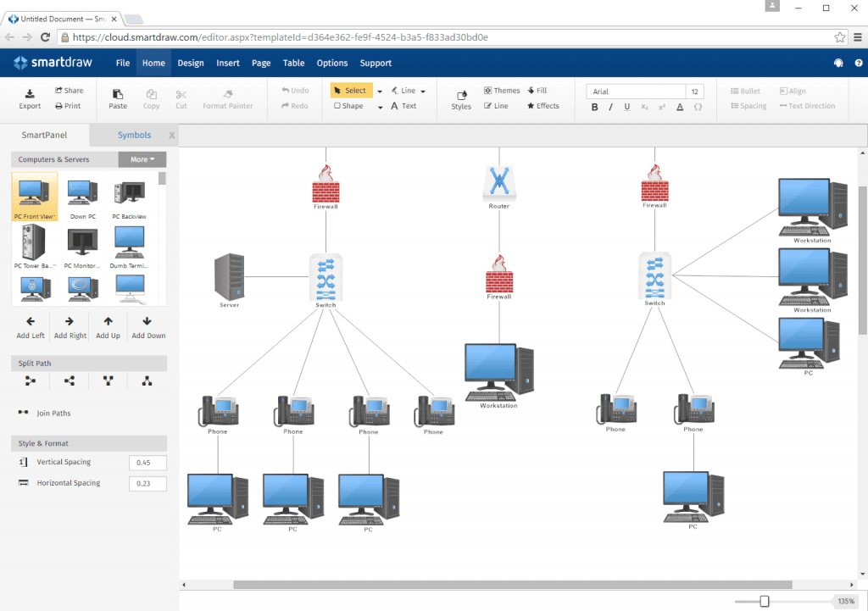Click the Export icon in the toolbar
This screenshot has height=611, width=868.
pyautogui.click(x=30, y=94)
